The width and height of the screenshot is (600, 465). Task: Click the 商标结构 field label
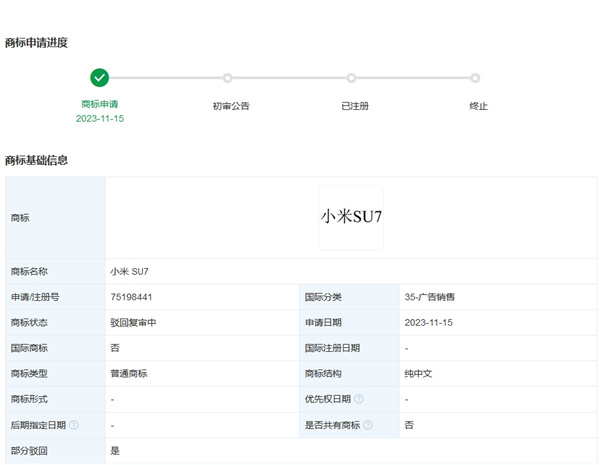(323, 374)
